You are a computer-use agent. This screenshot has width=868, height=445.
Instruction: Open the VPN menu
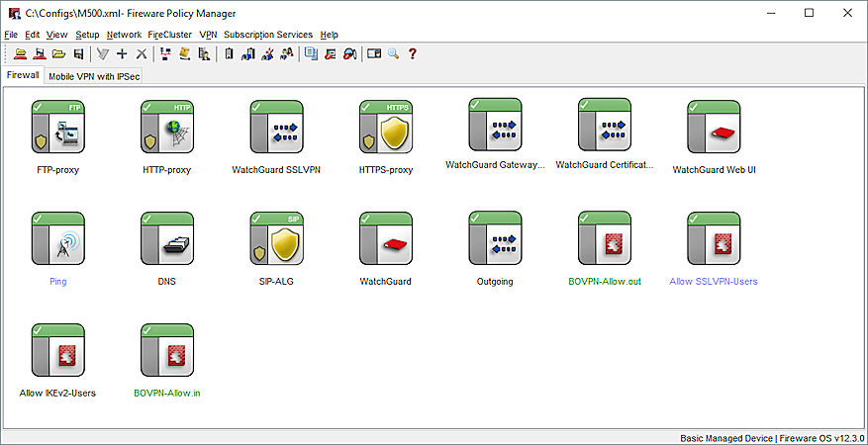208,35
